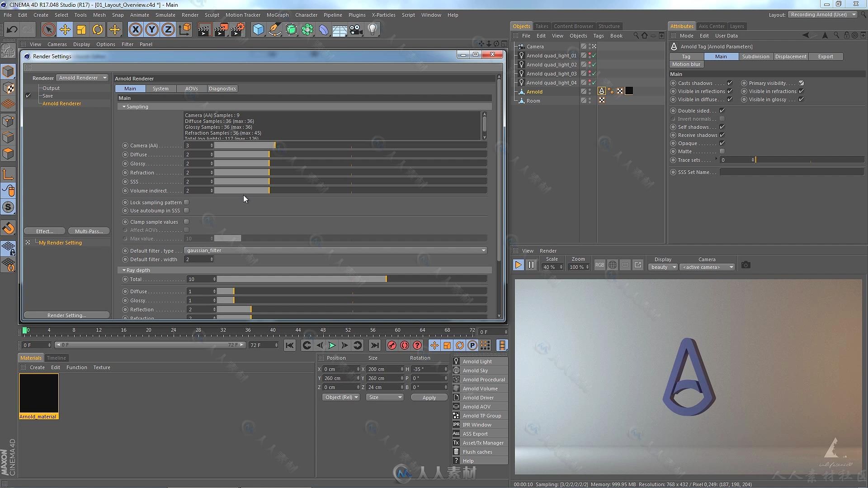Click the Arnold tag icon on Arnold object
The image size is (868, 488).
[602, 91]
